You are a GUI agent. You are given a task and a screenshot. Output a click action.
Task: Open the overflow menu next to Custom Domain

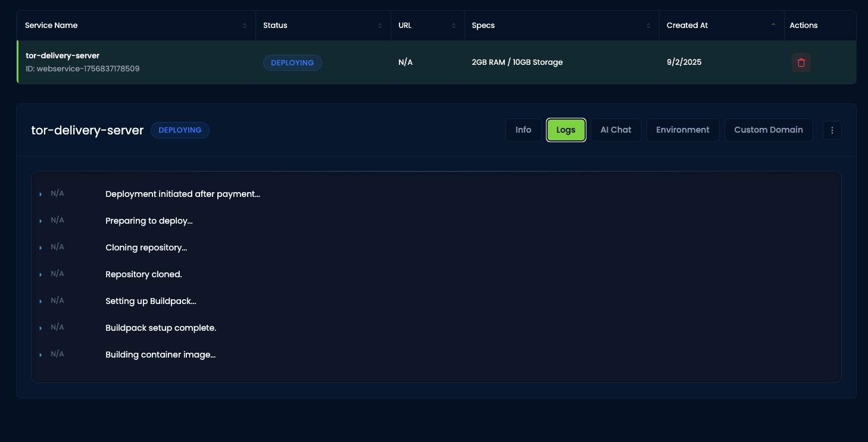[832, 130]
